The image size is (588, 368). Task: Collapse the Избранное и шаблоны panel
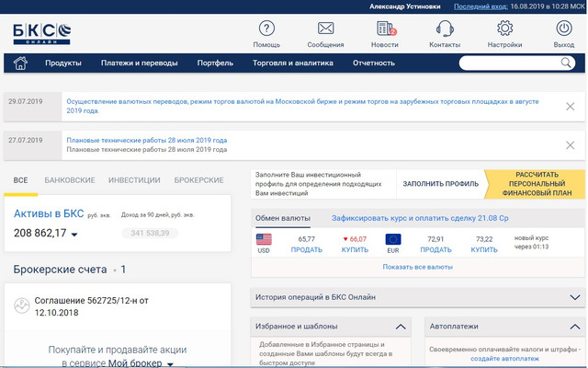click(x=400, y=327)
